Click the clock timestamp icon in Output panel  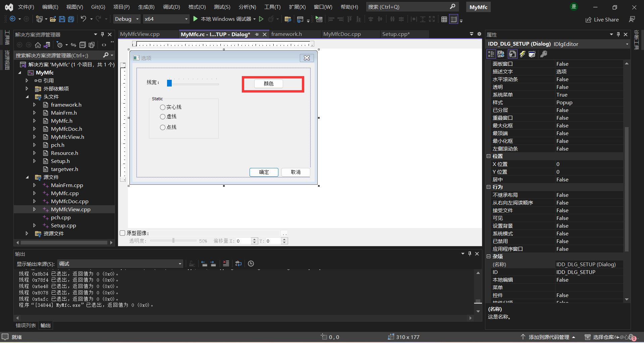251,264
